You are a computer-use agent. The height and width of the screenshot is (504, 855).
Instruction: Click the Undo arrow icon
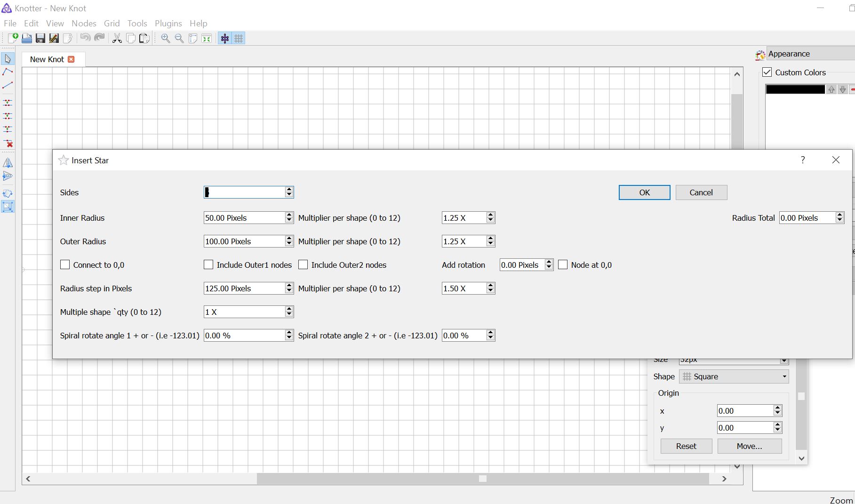85,38
